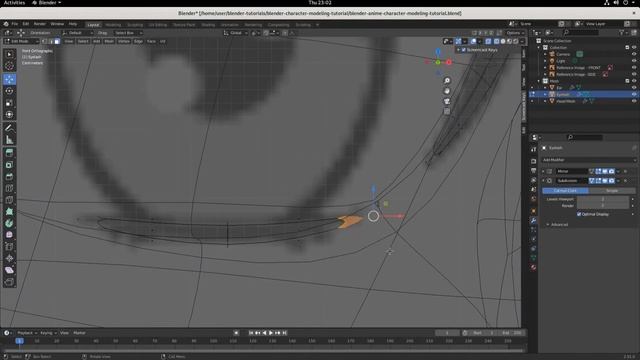The height and width of the screenshot is (360, 640).
Task: Select the Catmull-Clark subdivision button
Action: [565, 191]
